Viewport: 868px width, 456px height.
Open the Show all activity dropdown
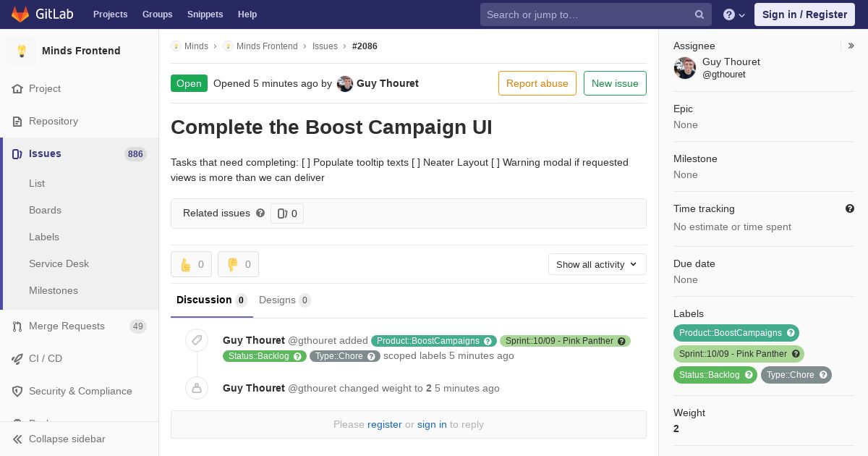[597, 264]
